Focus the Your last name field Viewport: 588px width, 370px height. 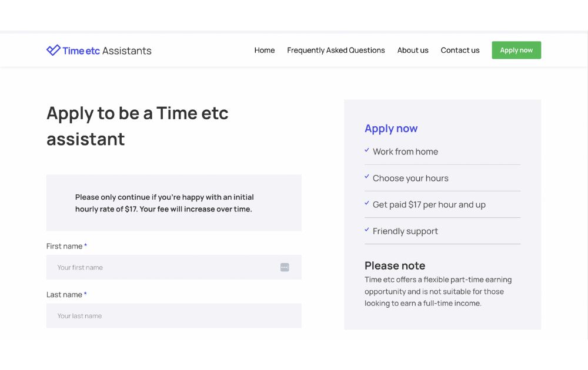[x=173, y=316]
